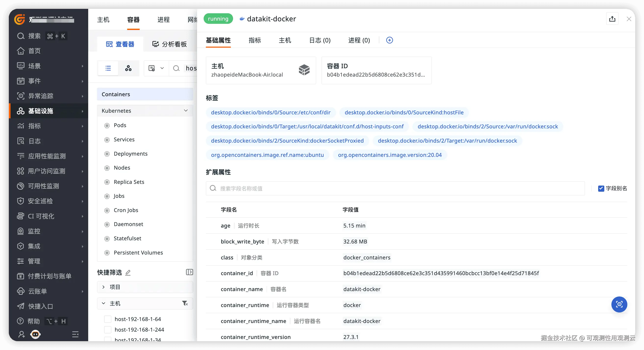Screen dimensions: 644x350
Task: Open the 日志 (0) tab
Action: 320,40
